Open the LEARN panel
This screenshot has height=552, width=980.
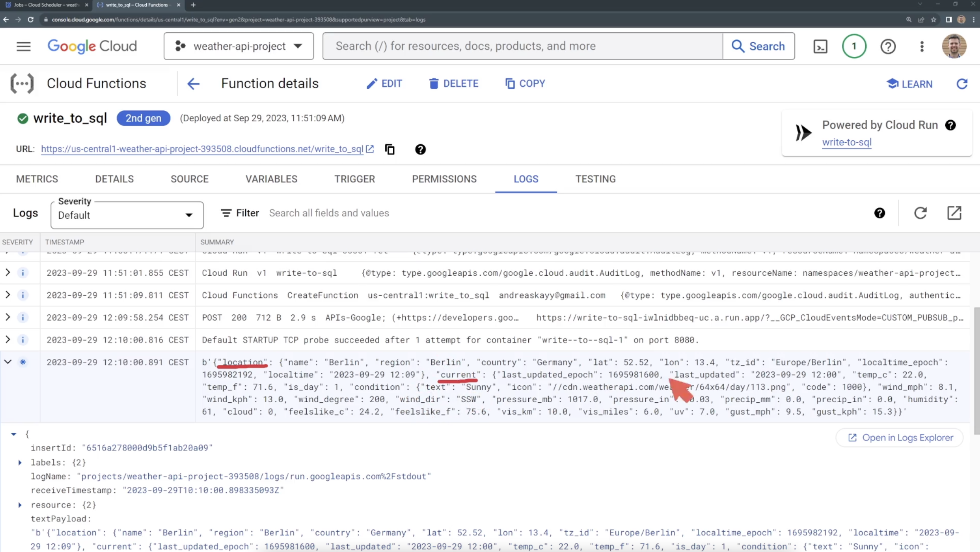coord(910,84)
